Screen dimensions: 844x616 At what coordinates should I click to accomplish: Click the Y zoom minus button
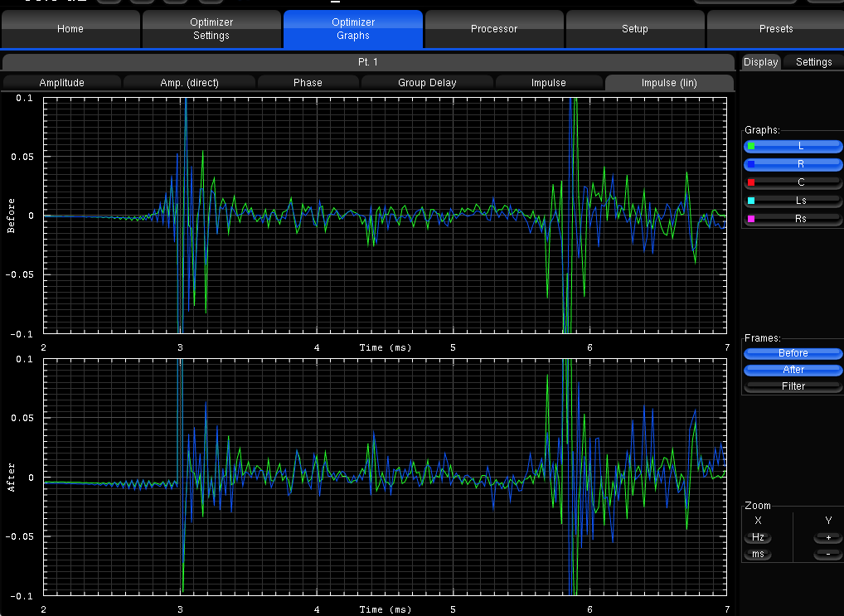point(827,554)
